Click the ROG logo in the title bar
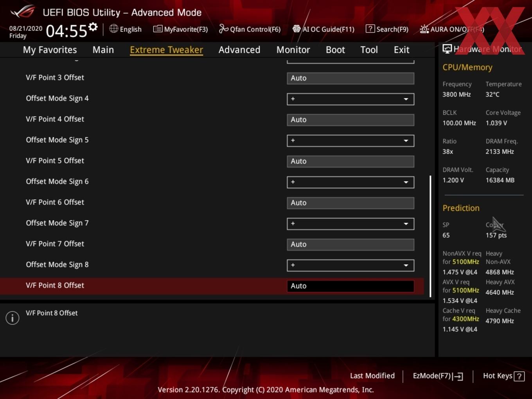 pos(23,12)
